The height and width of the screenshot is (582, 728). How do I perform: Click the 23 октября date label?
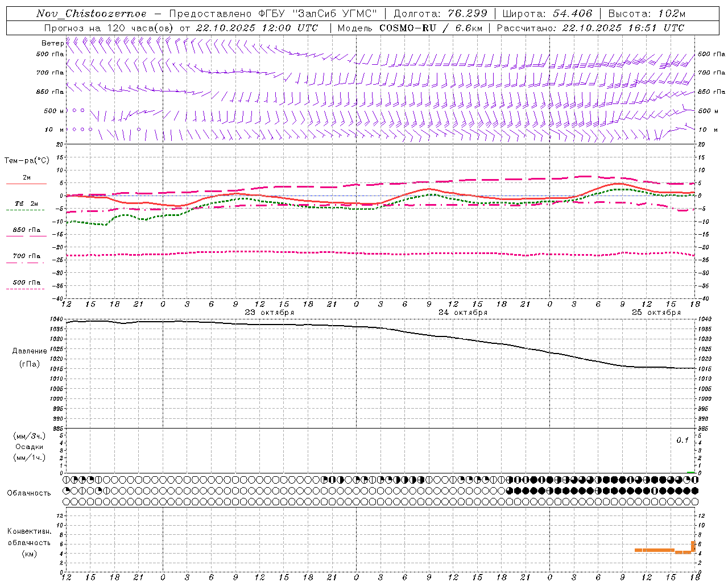point(269,313)
